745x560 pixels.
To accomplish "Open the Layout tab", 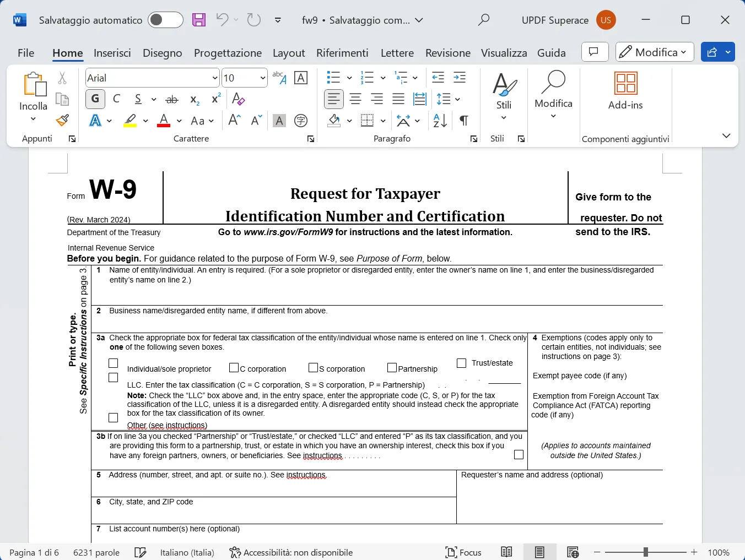I will coord(289,53).
